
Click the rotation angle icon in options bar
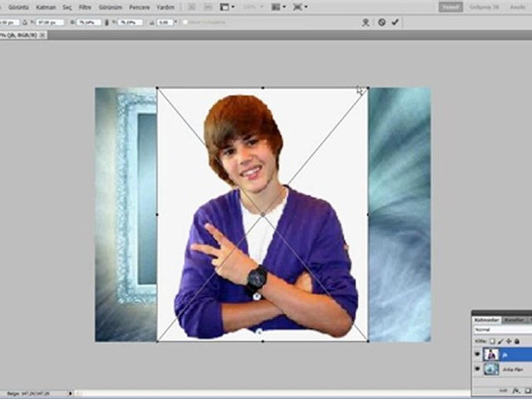(152, 22)
